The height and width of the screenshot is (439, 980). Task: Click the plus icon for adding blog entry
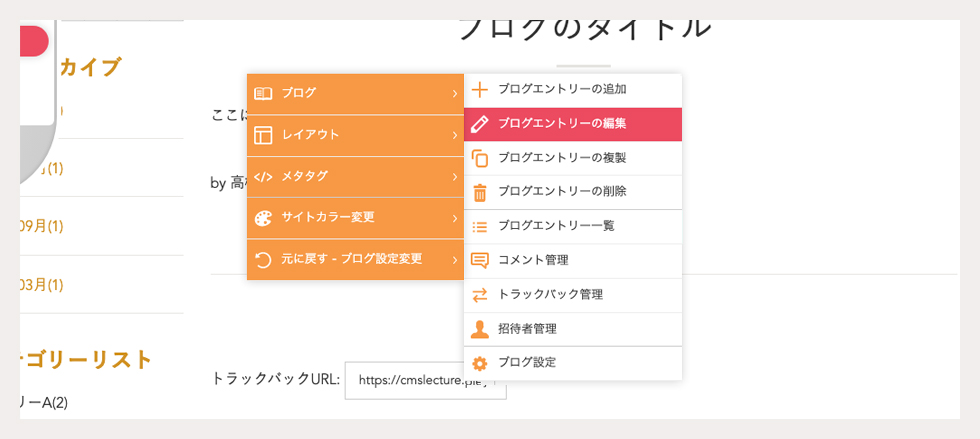pos(479,90)
